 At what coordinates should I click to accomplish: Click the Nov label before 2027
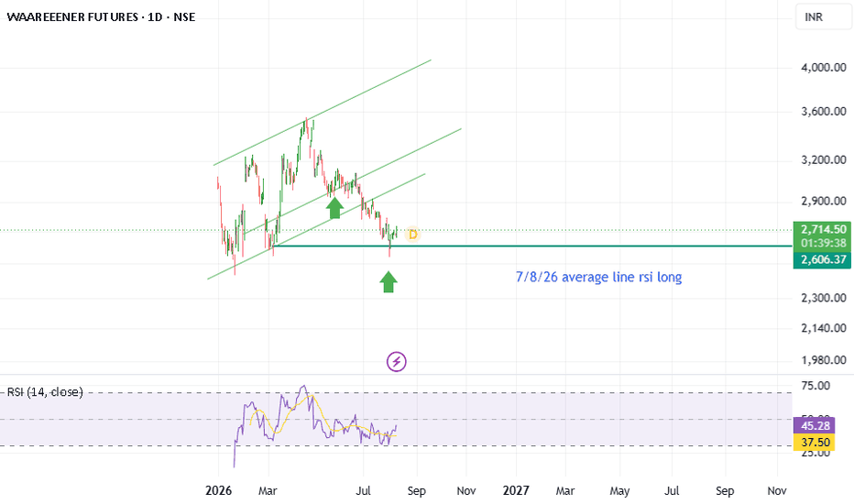pyautogui.click(x=466, y=491)
